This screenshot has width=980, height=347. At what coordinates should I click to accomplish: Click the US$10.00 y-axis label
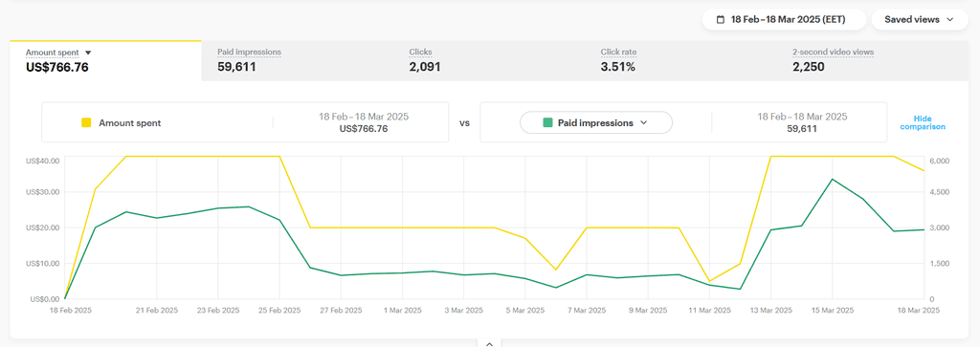point(43,264)
